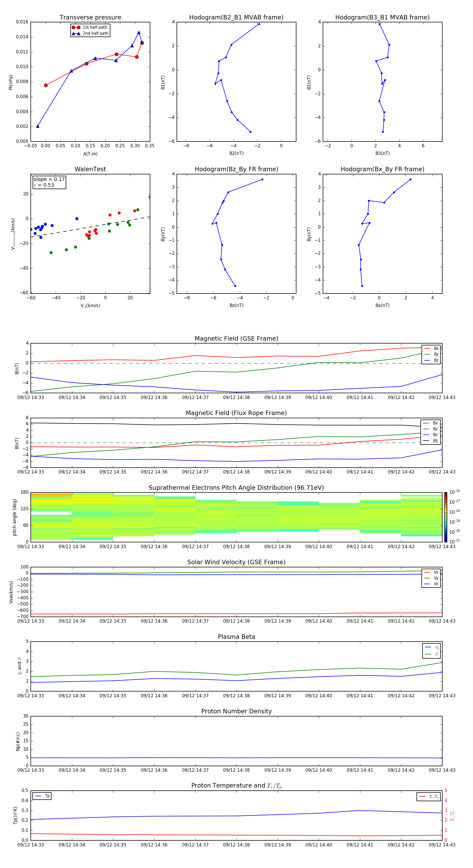This screenshot has width=473, height=868.
Task: Click the 'Bz(nT)' x-axis label
Action: pyautogui.click(x=236, y=305)
